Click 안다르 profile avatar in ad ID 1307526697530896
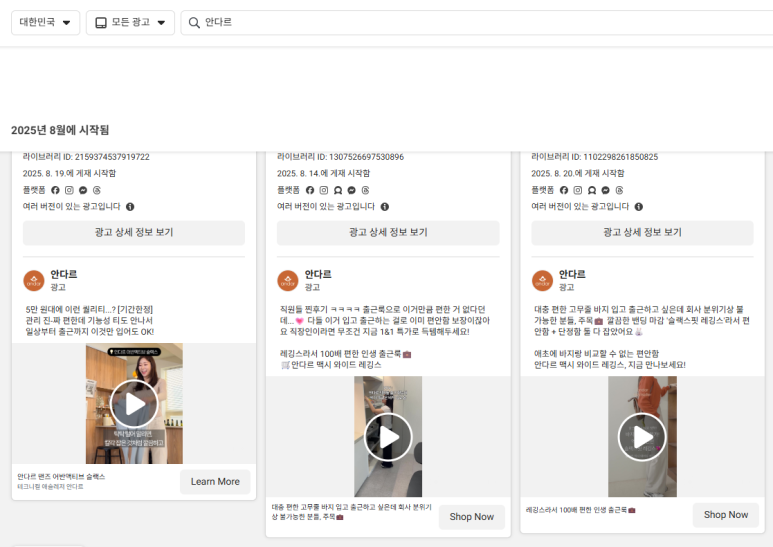 [x=288, y=281]
